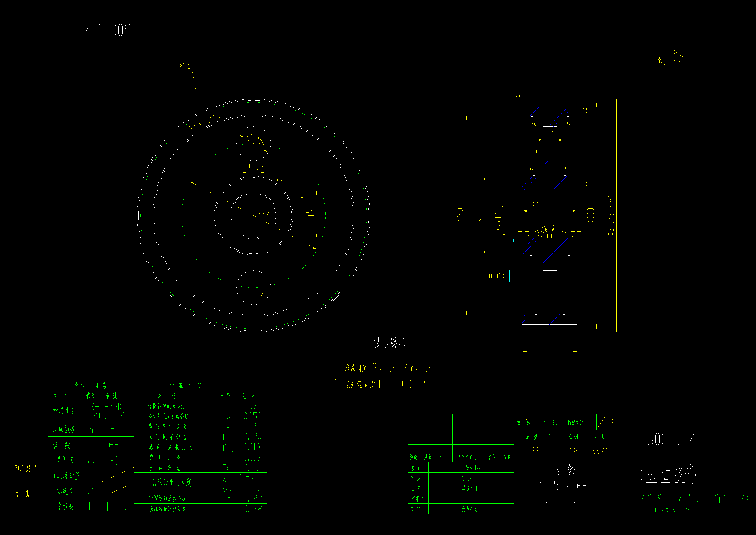Select the 80h11 hub width dimension
The image size is (756, 535).
point(550,205)
